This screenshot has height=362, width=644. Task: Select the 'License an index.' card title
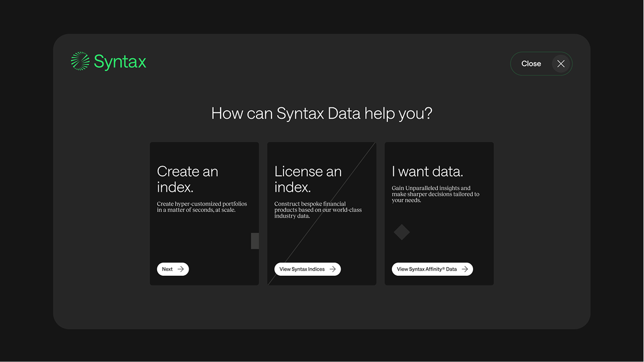307,179
